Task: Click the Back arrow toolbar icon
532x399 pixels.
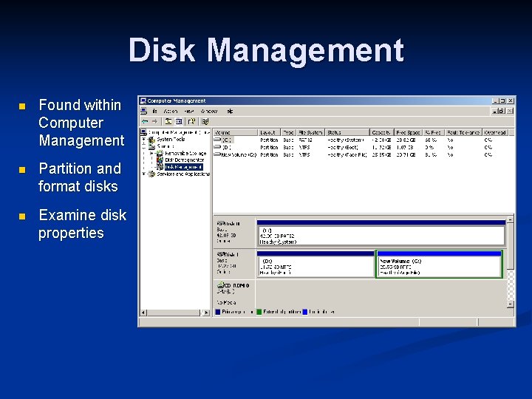Action: click(146, 121)
